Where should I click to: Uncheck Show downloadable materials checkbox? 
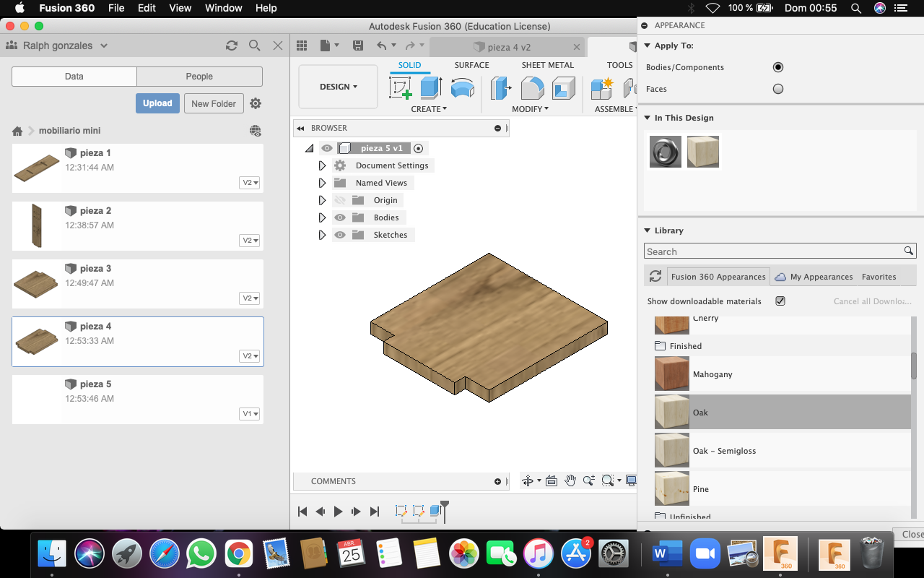point(780,301)
